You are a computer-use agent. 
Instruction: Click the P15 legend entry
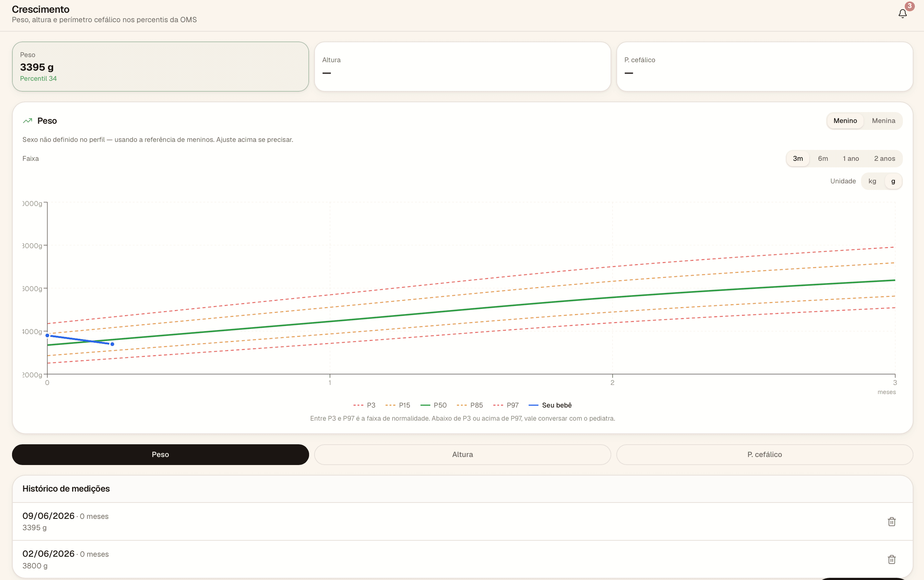click(x=398, y=405)
